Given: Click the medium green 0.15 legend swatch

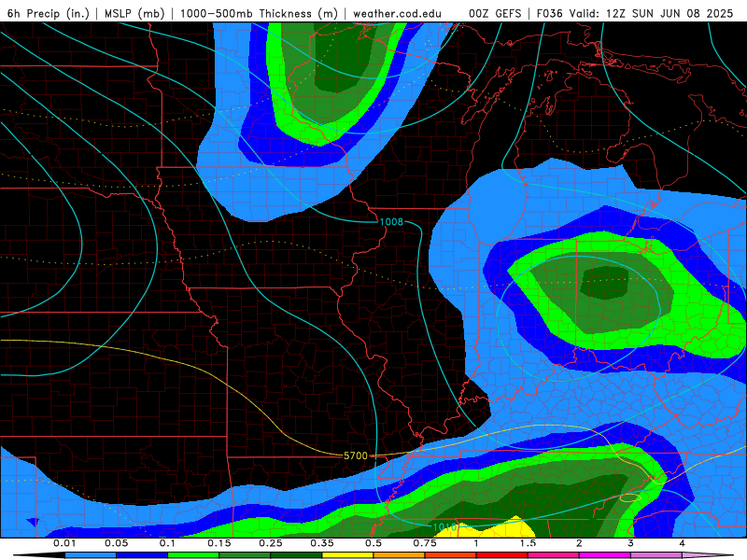Looking at the screenshot, I should (245, 555).
